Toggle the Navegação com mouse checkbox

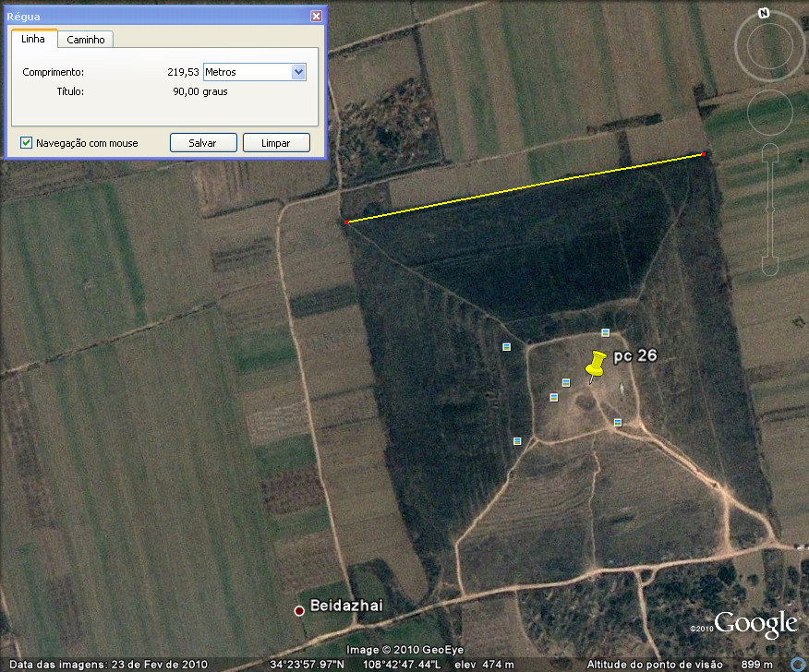(x=27, y=143)
